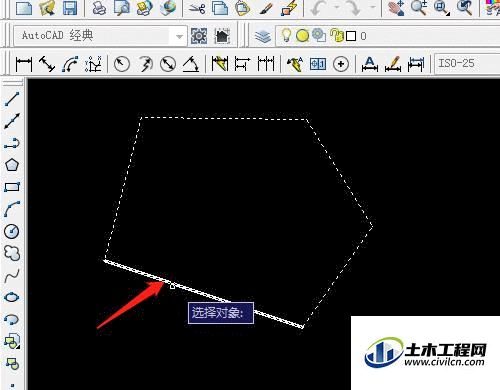Screen dimensions: 500x390
Task: Open a drawing file using the Open icon
Action: coord(47,7)
